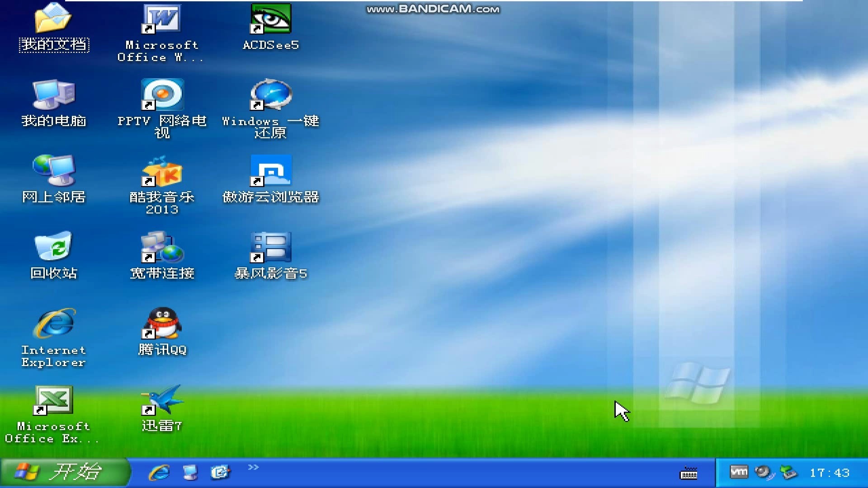
Task: Open 我的电脑 (My Computer)
Action: pyautogui.click(x=53, y=96)
